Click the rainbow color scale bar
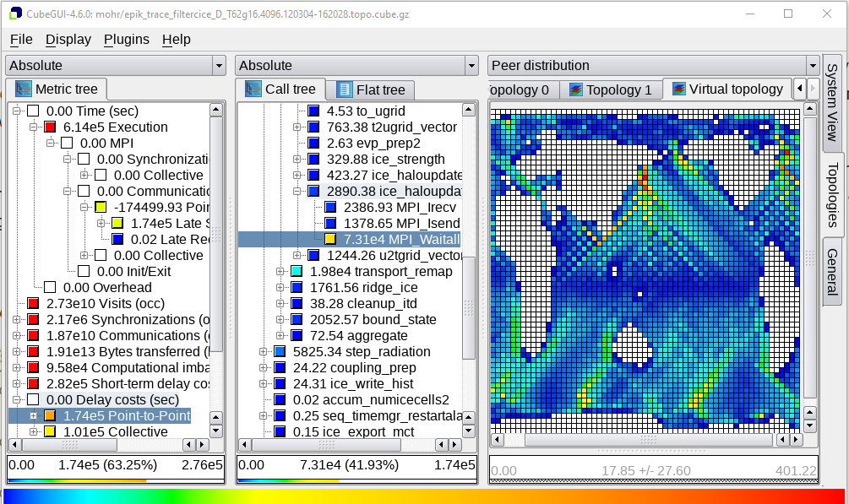Image resolution: width=849 pixels, height=504 pixels. pos(424,496)
